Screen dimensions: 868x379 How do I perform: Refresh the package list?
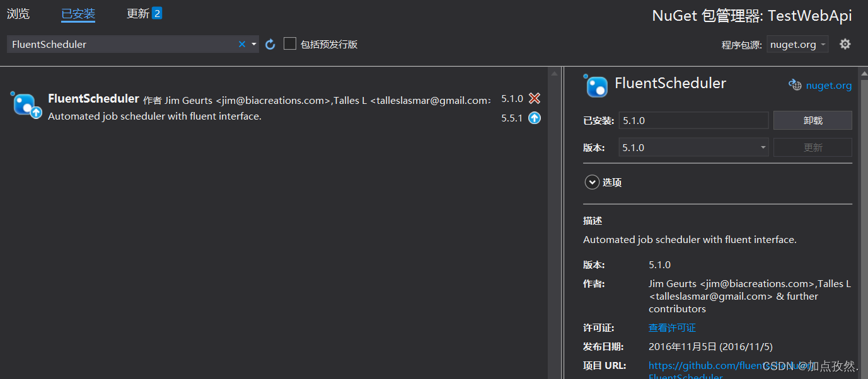point(270,44)
